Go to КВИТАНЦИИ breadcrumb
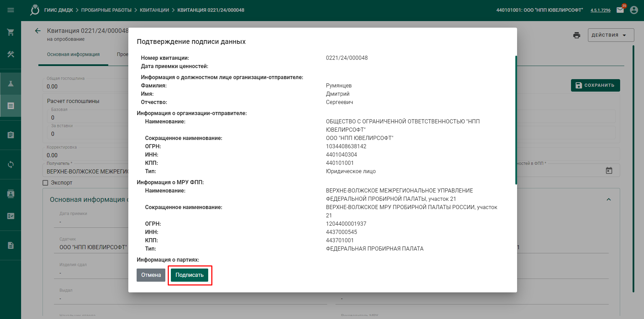The width and height of the screenshot is (644, 319). point(154,10)
